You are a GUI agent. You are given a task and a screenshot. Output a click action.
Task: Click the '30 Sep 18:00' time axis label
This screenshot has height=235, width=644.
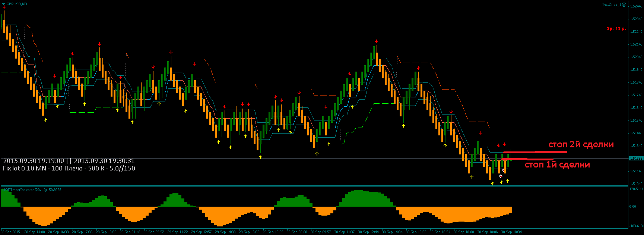[464, 232]
